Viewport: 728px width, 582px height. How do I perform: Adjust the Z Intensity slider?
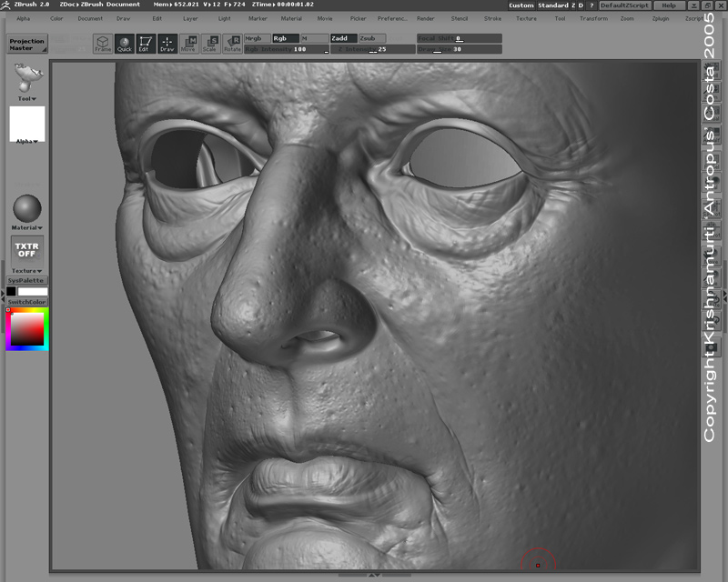click(x=373, y=49)
